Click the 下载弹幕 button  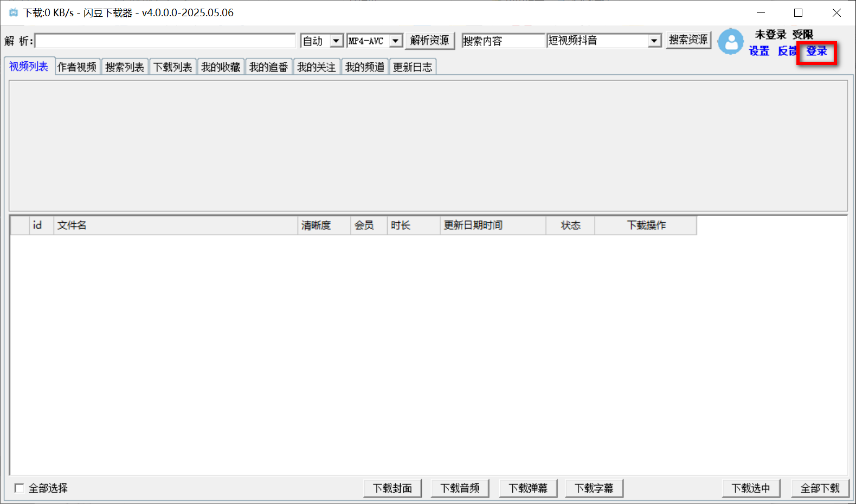coord(528,488)
